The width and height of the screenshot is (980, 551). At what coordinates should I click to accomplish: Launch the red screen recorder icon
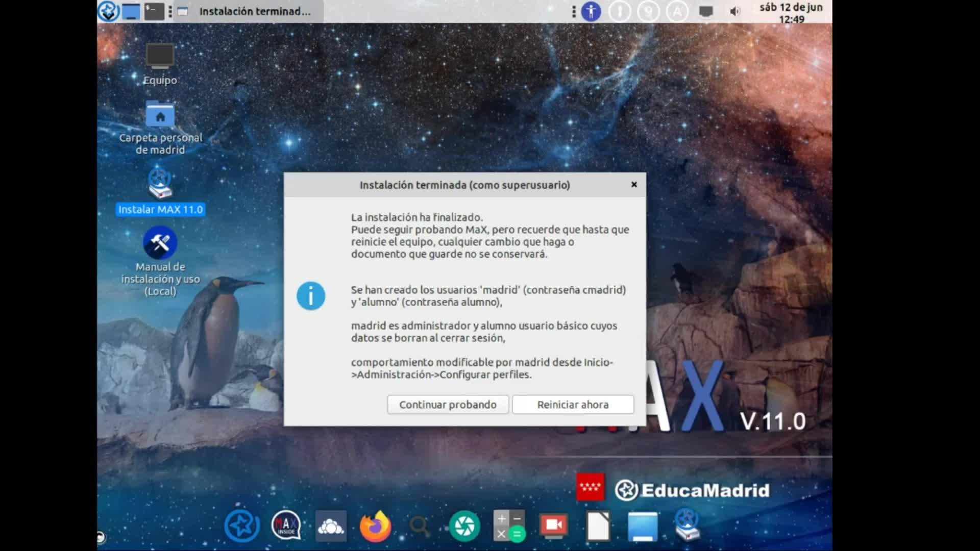[554, 526]
